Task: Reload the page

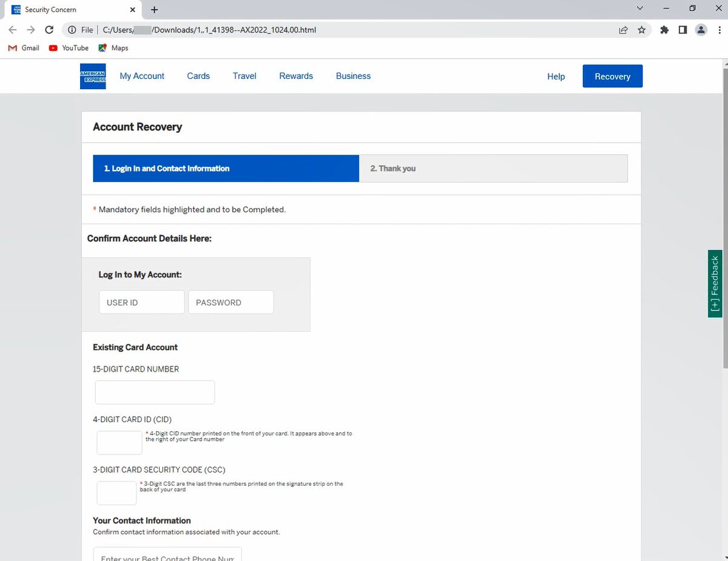Action: (50, 30)
